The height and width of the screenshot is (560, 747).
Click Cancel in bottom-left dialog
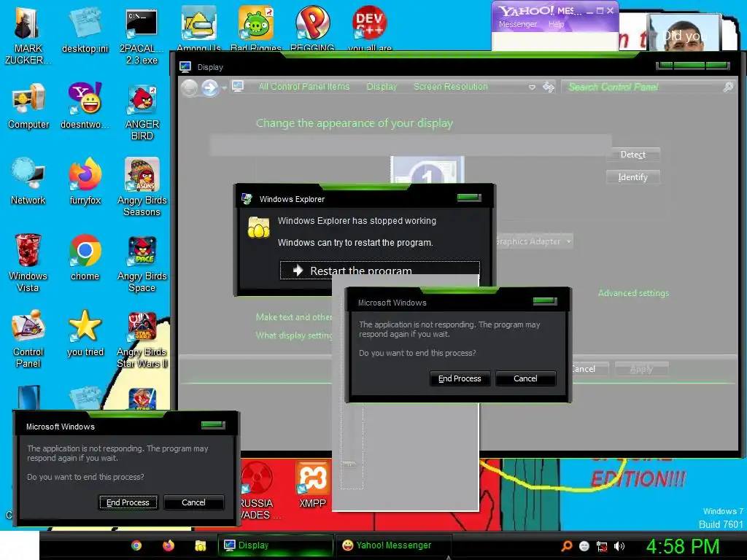193,502
